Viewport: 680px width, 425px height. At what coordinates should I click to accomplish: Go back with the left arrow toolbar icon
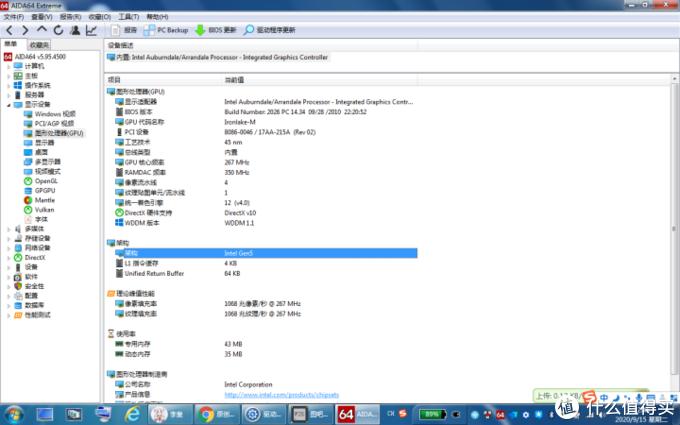click(x=10, y=30)
